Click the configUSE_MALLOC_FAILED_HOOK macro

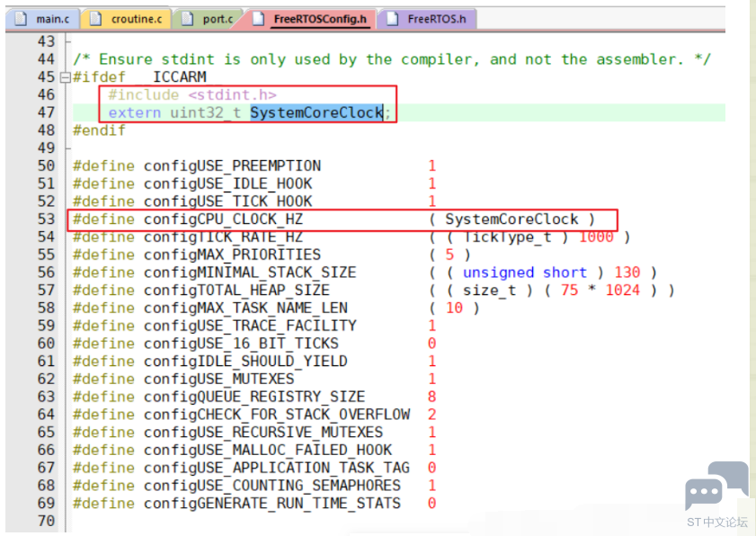pos(268,451)
